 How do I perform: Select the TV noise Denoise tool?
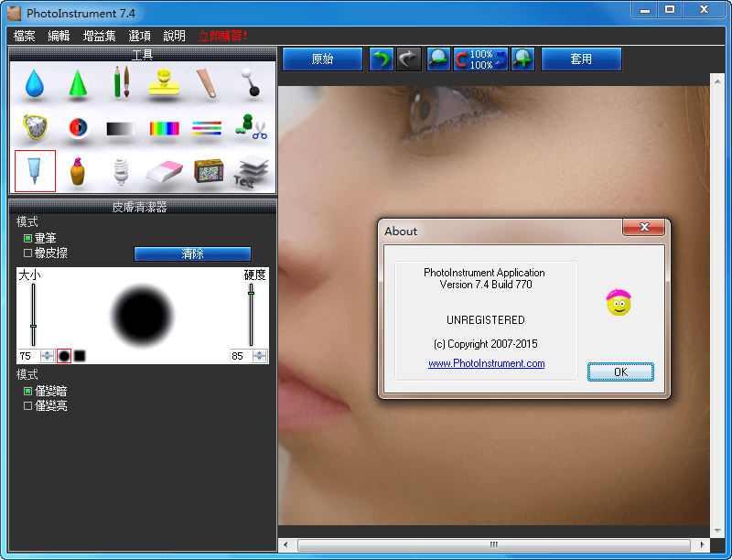tap(209, 171)
